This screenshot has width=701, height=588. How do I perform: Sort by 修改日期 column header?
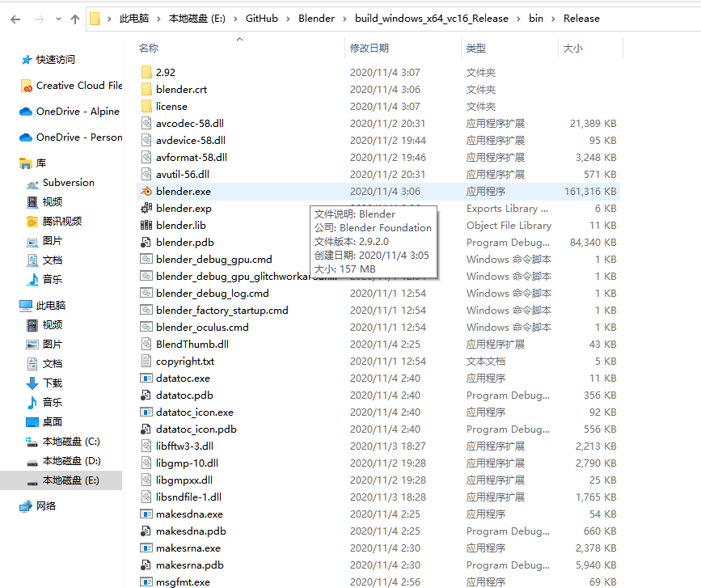[370, 49]
